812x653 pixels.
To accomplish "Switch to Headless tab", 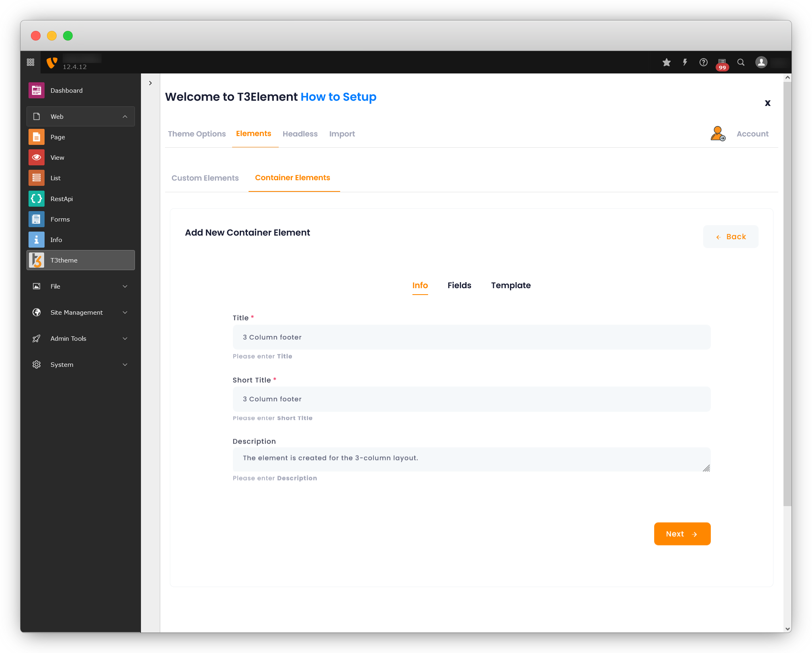I will [300, 134].
